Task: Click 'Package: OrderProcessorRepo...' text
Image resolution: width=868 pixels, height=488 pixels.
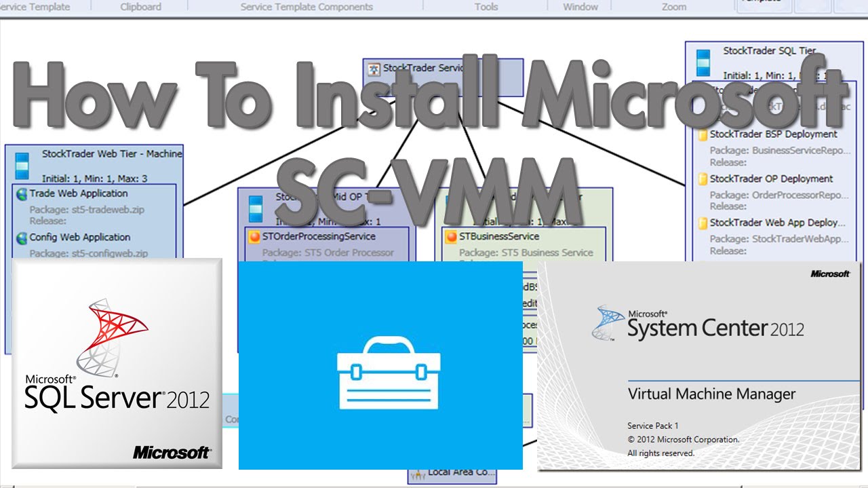Action: point(779,195)
